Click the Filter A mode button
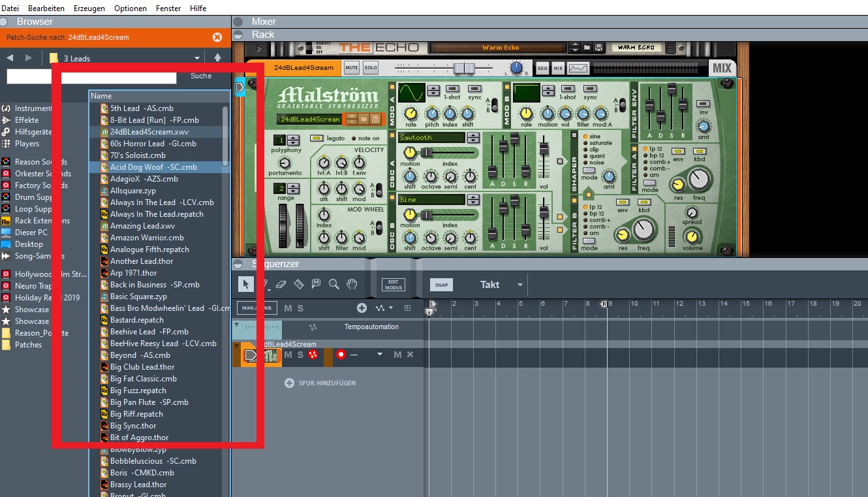 click(x=650, y=182)
